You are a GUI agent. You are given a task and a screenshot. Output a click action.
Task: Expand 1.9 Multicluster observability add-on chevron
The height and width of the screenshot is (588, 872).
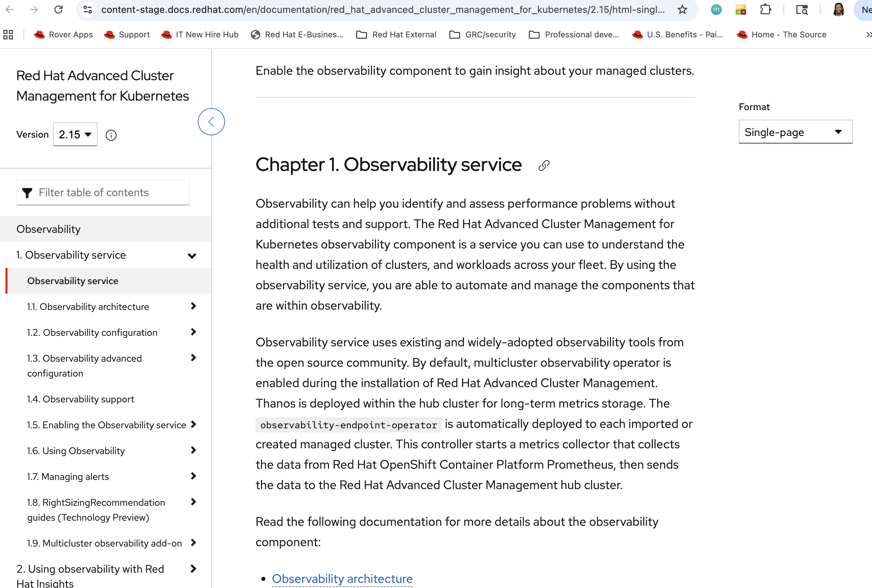pyautogui.click(x=193, y=542)
